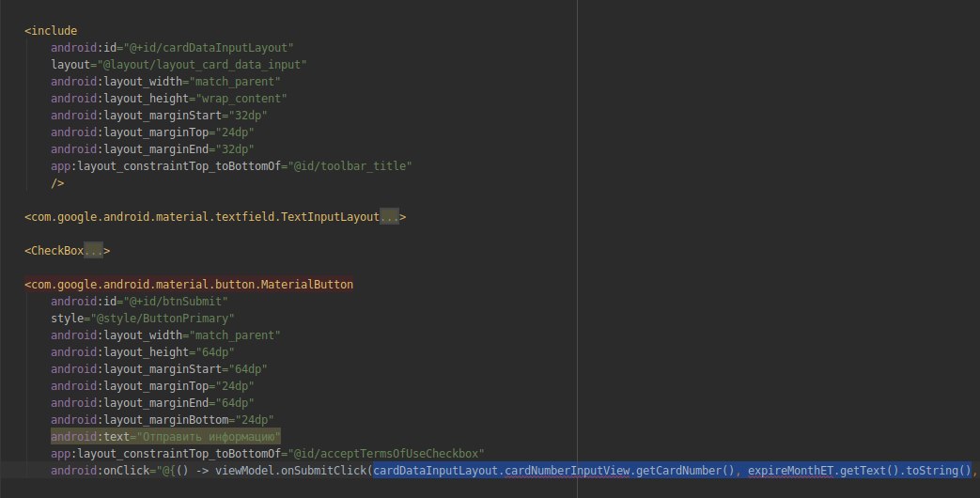Click the highlighted MaterialButton tag name
The image size is (980, 498).
coord(189,285)
